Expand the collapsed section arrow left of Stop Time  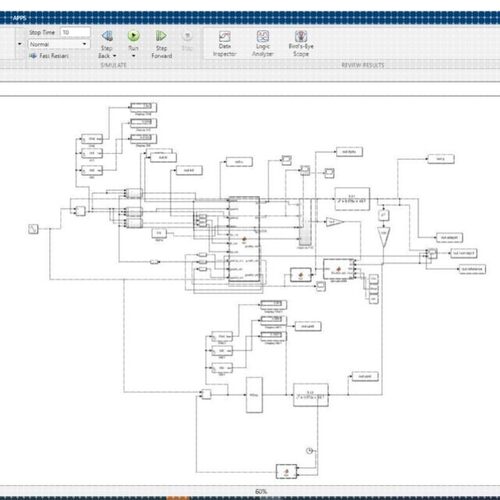(x=20, y=44)
